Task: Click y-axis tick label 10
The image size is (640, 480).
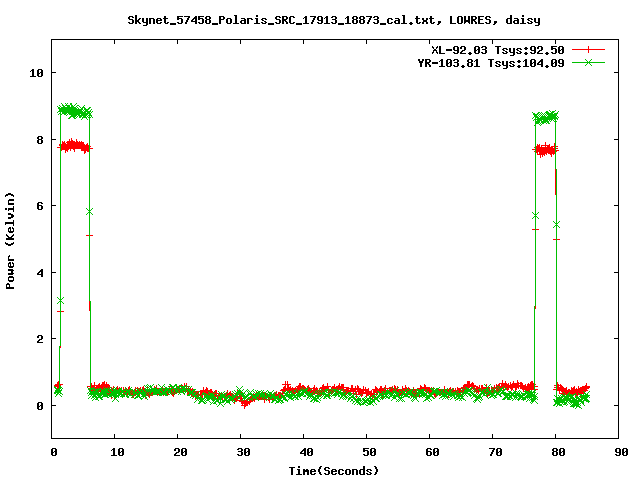Action: (x=36, y=73)
